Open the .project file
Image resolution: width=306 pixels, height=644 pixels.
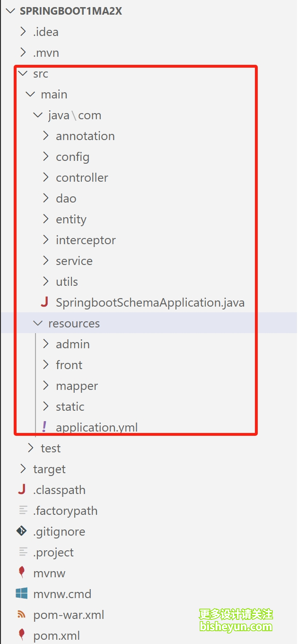click(x=53, y=552)
